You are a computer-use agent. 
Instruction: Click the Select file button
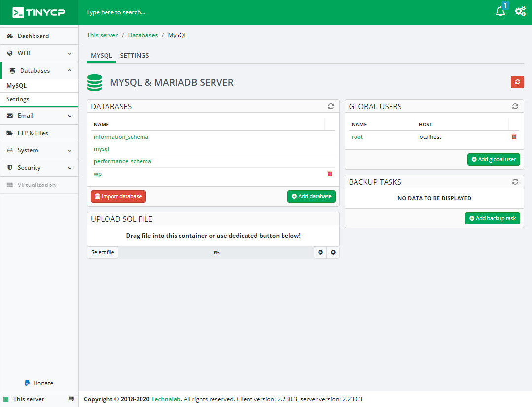coord(103,252)
